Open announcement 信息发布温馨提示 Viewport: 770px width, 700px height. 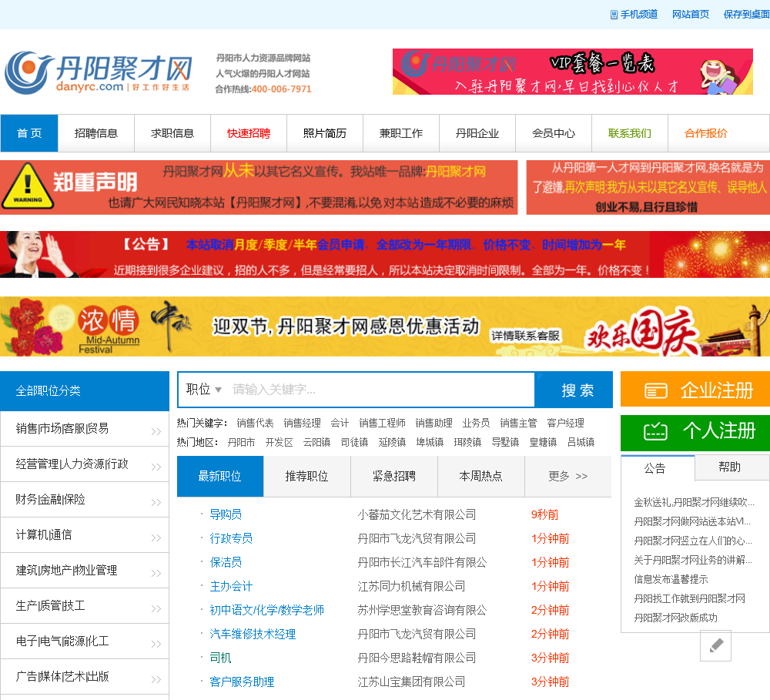671,579
